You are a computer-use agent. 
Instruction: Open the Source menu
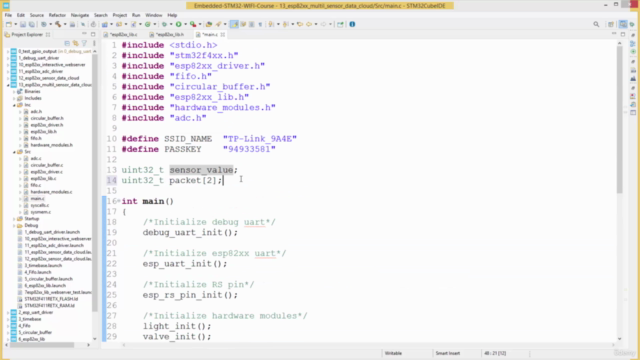[37, 15]
